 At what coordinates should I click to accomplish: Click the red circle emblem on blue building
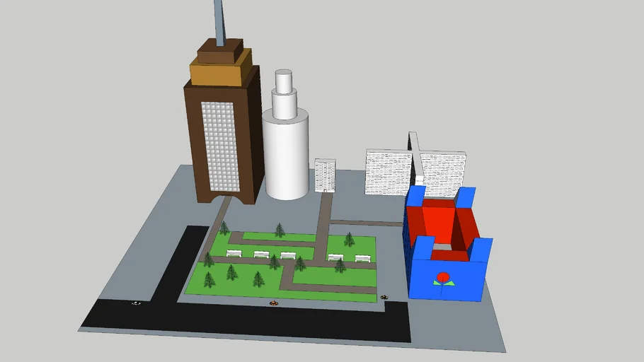coord(444,276)
